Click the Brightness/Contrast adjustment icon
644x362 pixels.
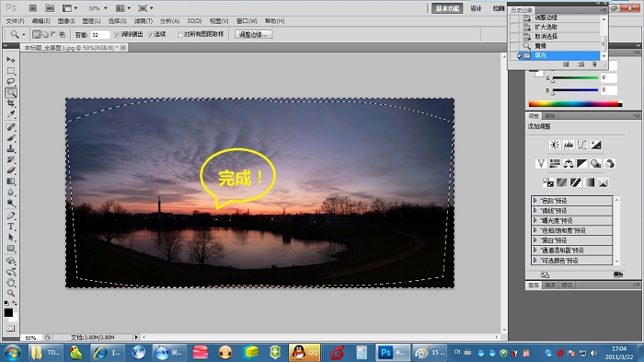pyautogui.click(x=555, y=145)
